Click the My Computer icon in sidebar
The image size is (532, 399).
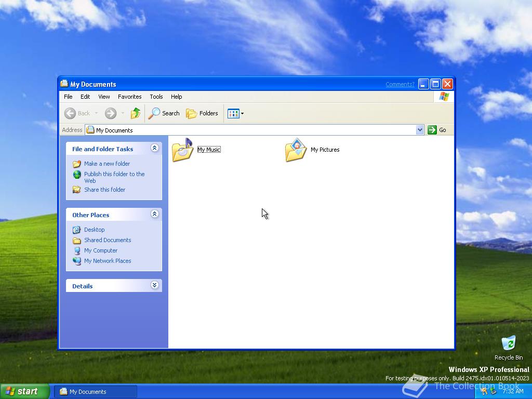pos(77,251)
